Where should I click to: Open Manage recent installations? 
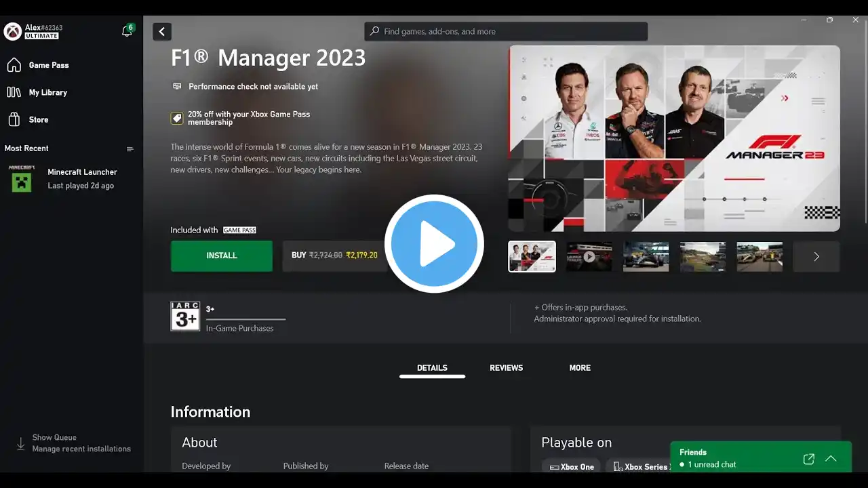(81, 449)
